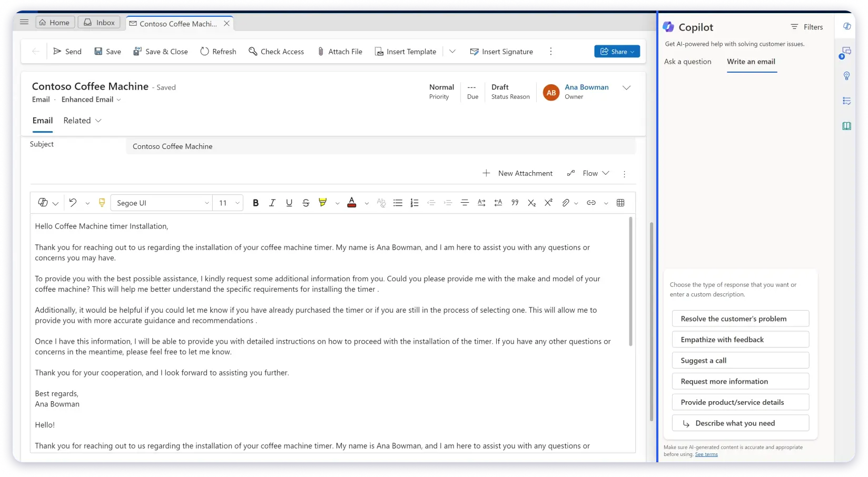Viewport: 868px width, 477px height.
Task: Click Insert Template button
Action: click(x=406, y=52)
